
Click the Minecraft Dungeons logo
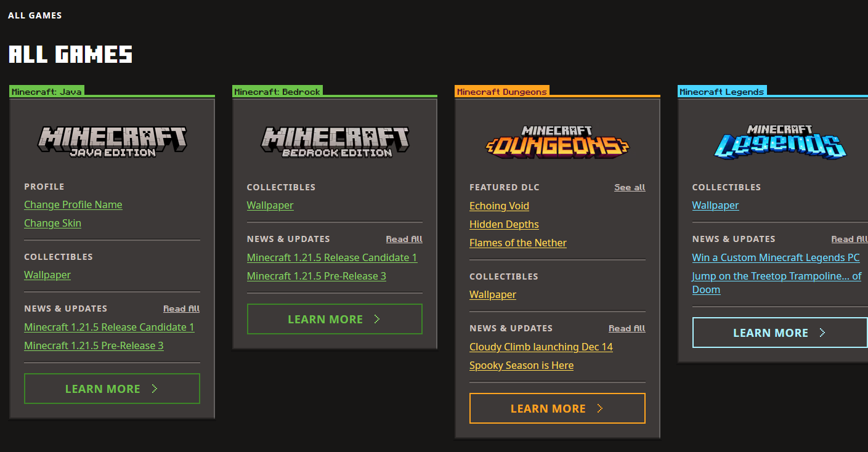[558, 142]
